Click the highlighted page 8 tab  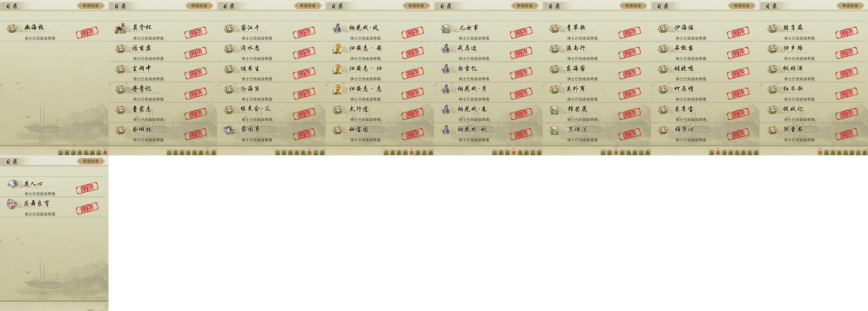pos(105,152)
